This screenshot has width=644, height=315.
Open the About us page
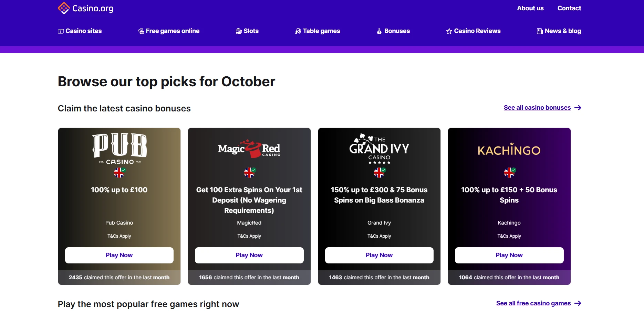[530, 8]
